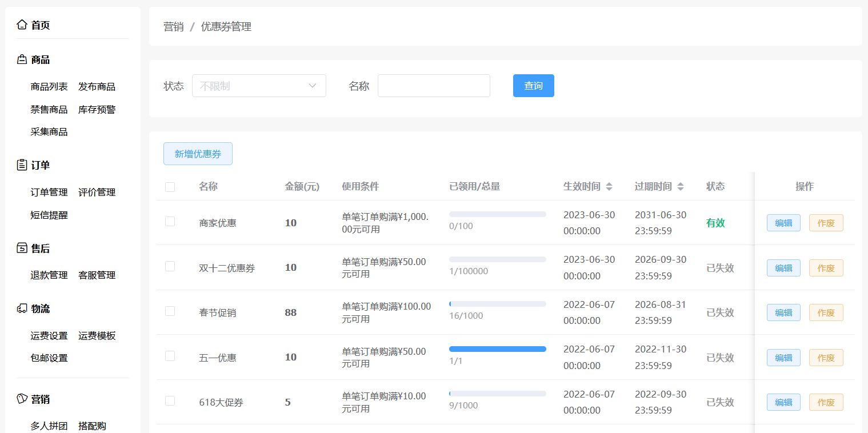The width and height of the screenshot is (868, 433).
Task: Click the 9/1000 usage text for 618大促券
Action: point(463,406)
